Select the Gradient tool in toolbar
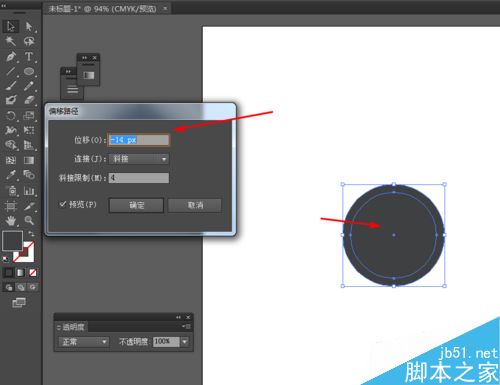Screen dimensions: 500x385 (x=29, y=160)
